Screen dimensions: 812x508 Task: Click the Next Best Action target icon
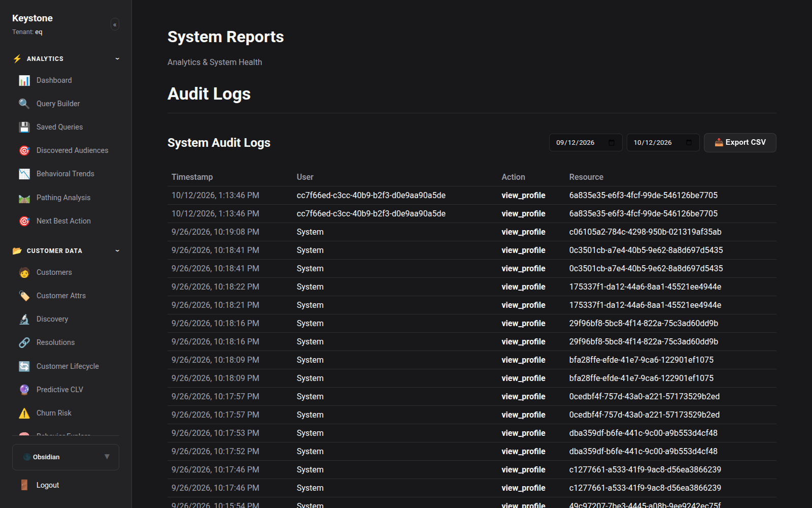(x=24, y=221)
